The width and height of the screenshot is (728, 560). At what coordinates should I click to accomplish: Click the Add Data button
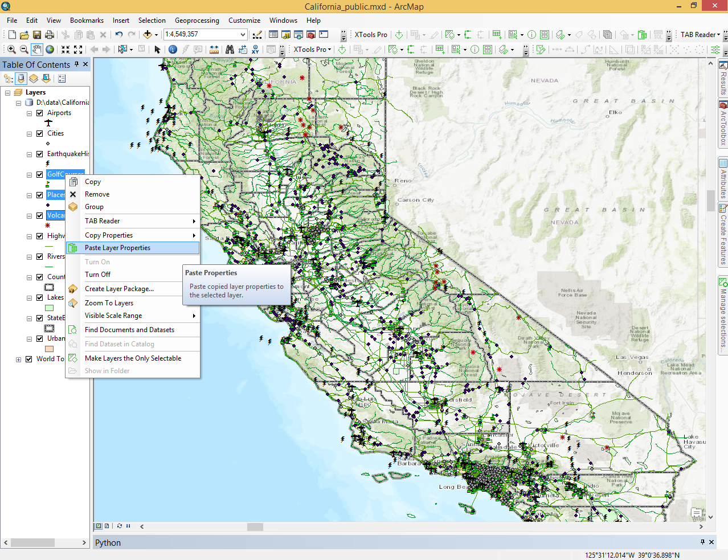point(148,35)
